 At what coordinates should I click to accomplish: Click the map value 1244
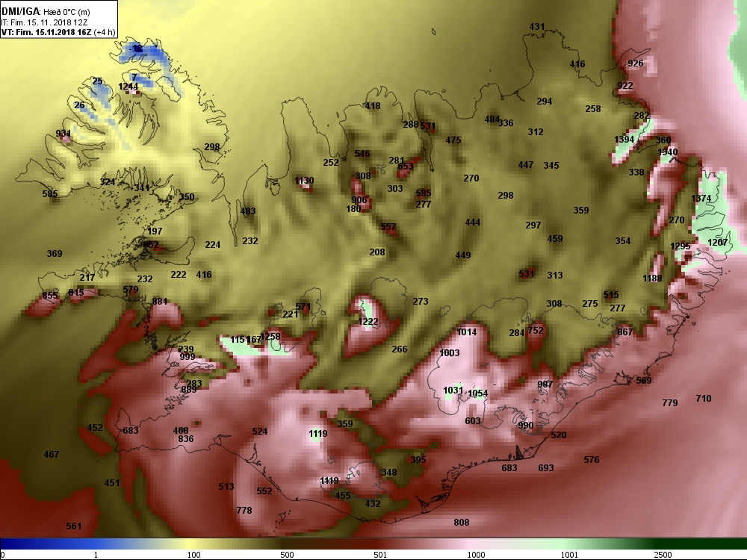[128, 87]
